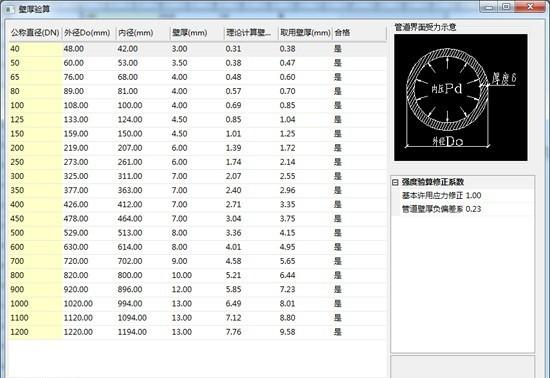Select the DN 400 cell

tap(35, 204)
